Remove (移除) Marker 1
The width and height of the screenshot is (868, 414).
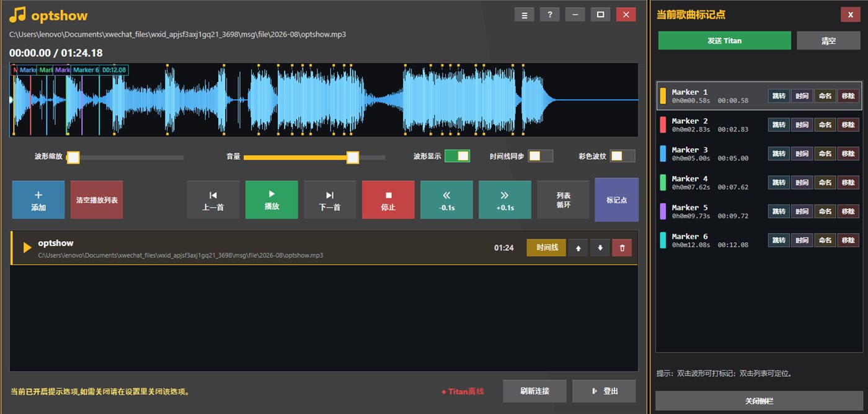(848, 96)
